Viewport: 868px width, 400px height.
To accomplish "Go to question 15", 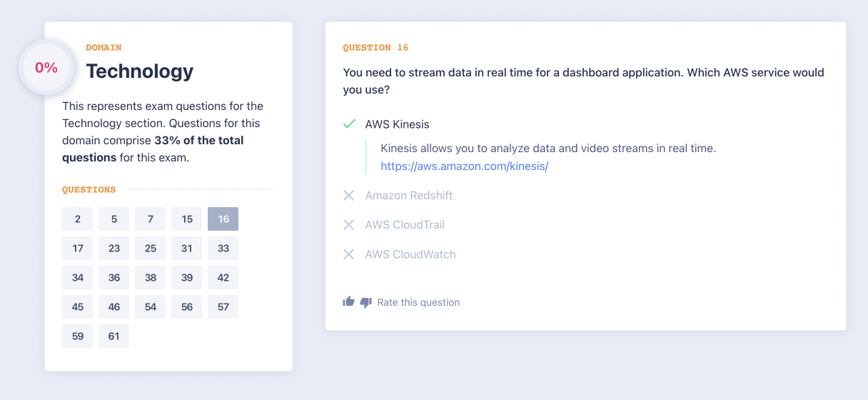I will pos(186,219).
